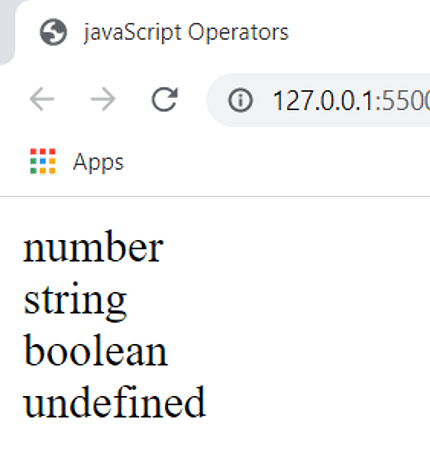Click the word undefined on the page
430x475 pixels.
tap(114, 402)
